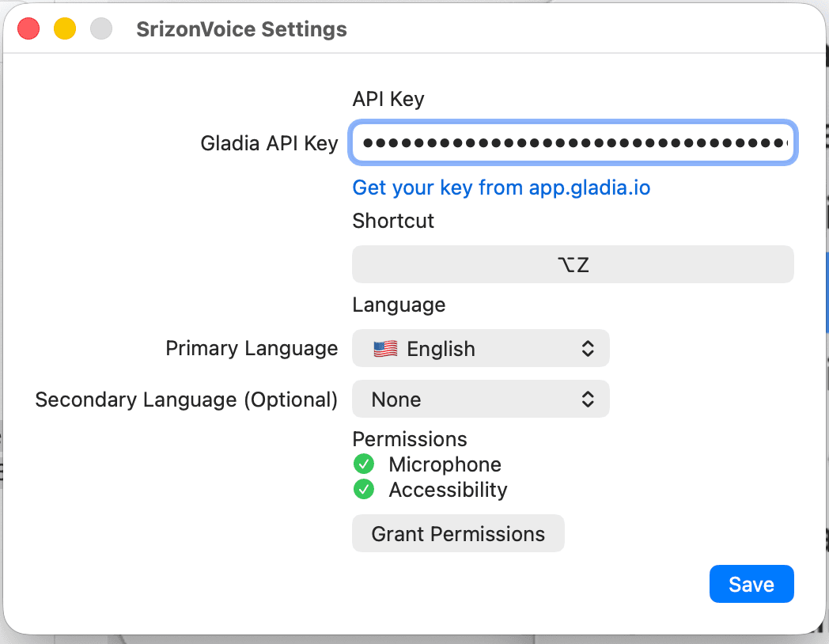This screenshot has height=644, width=829.
Task: Click the ⌥Z shortcut recorder field
Action: point(573,263)
